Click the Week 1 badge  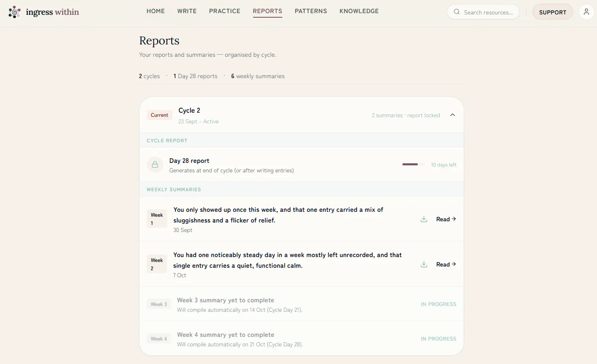[x=157, y=219]
